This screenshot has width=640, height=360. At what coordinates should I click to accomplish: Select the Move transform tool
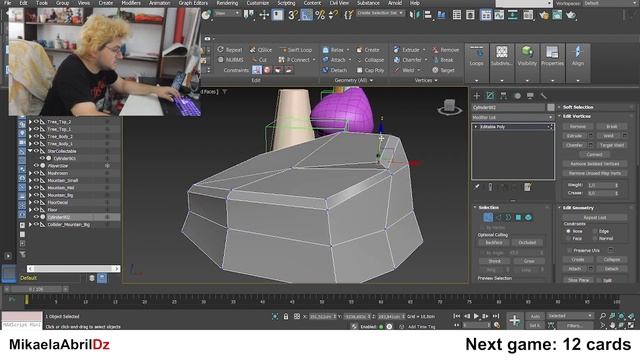[x=264, y=15]
